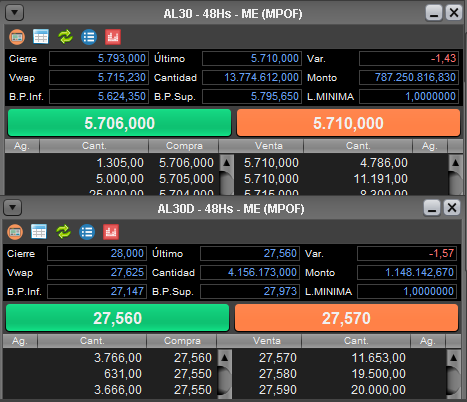This screenshot has height=402, width=467.
Task: Select bid row with quantity 631,00
Action: pos(111,374)
